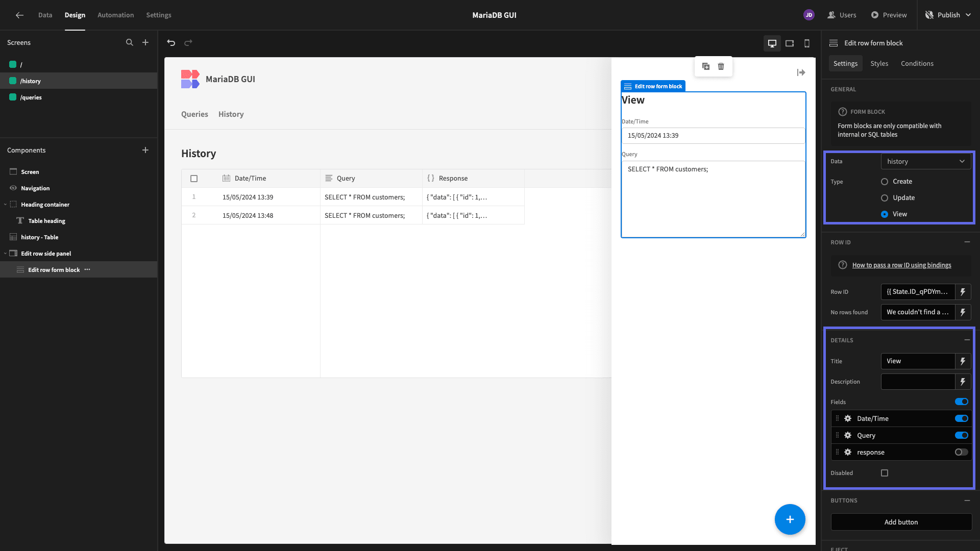980x551 pixels.
Task: Open the Data history dropdown
Action: pyautogui.click(x=926, y=161)
